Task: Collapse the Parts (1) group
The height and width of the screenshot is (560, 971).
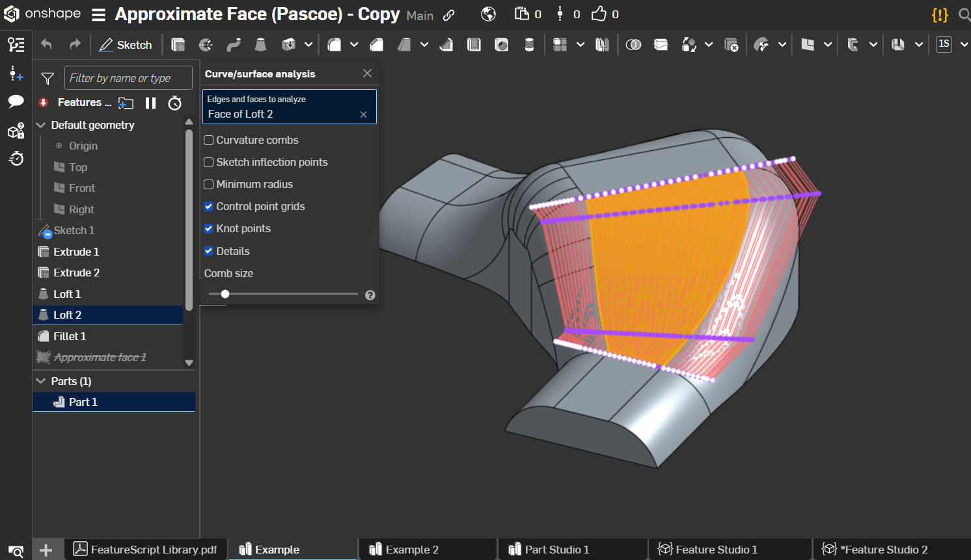Action: point(41,381)
